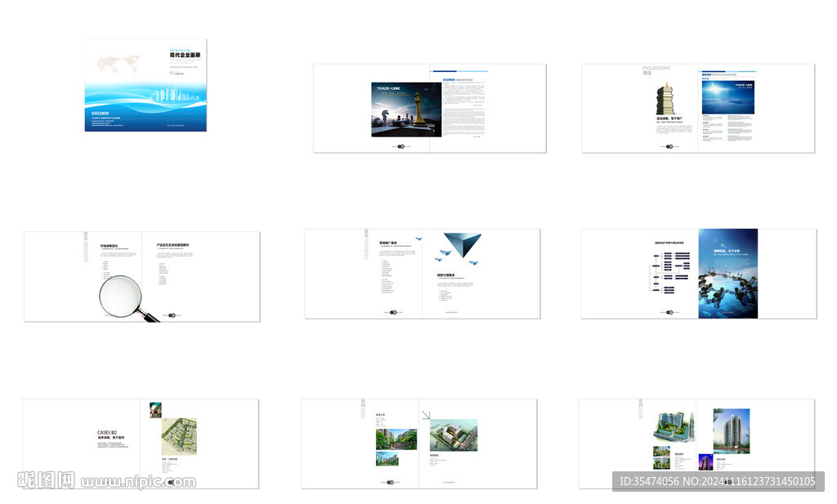Open the tall residential tower rendering
Image resolution: width=837 pixels, height=504 pixels.
732,431
